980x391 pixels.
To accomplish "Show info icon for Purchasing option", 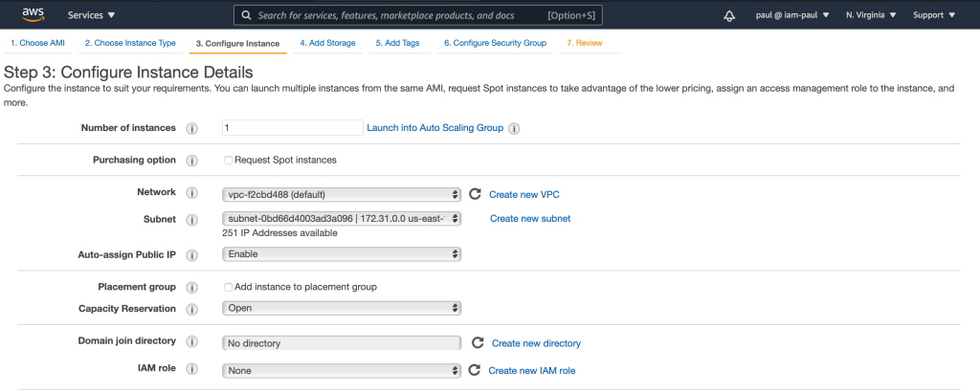I will click(192, 161).
